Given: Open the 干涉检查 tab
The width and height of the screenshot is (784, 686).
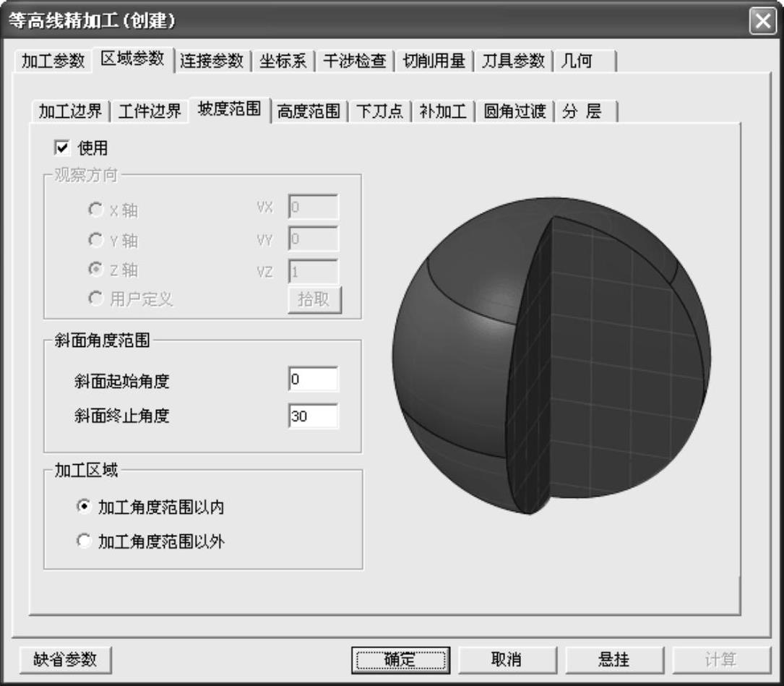Looking at the screenshot, I should point(354,61).
